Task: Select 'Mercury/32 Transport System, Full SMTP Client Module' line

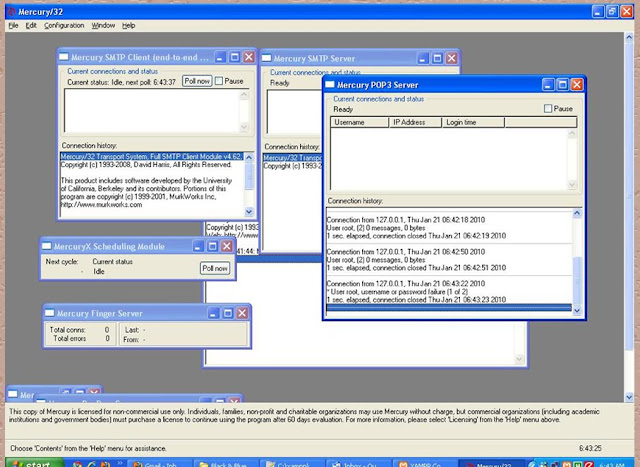Action: [x=151, y=156]
